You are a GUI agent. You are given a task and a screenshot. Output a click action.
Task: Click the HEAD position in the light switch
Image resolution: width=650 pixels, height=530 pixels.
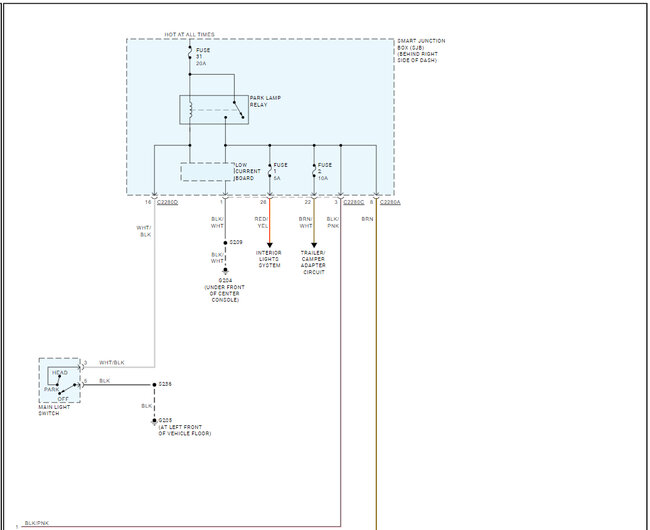pos(60,373)
